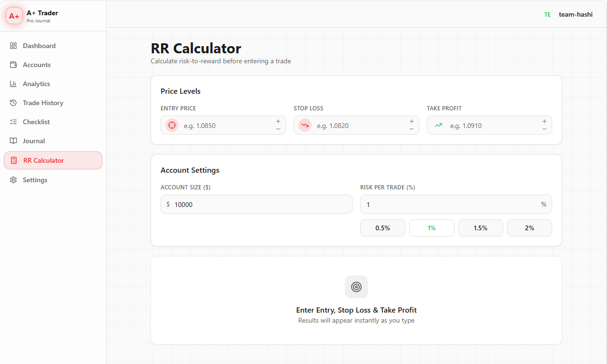Decrease Entry Price with minus stepper
Image resolution: width=607 pixels, height=364 pixels.
pyautogui.click(x=278, y=129)
